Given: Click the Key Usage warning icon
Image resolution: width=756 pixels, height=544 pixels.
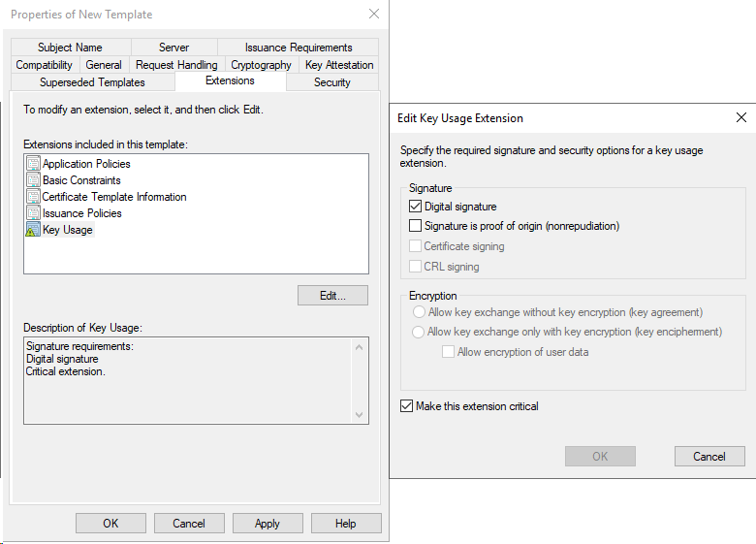Looking at the screenshot, I should [33, 229].
